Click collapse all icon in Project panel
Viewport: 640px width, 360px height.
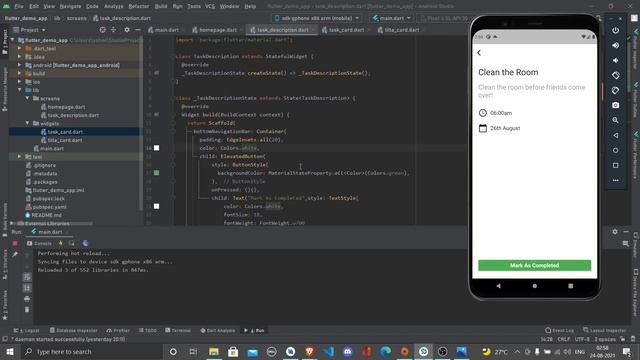point(113,30)
